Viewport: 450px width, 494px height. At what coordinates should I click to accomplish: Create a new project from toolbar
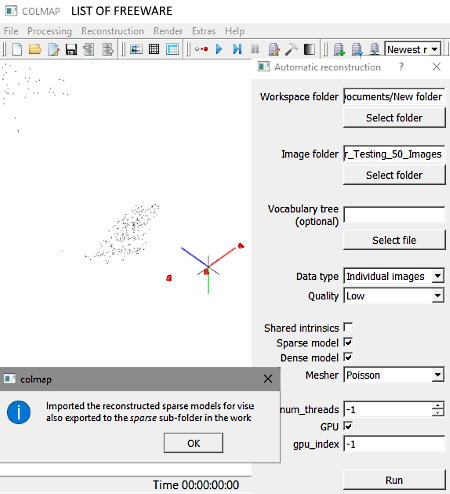coord(17,50)
